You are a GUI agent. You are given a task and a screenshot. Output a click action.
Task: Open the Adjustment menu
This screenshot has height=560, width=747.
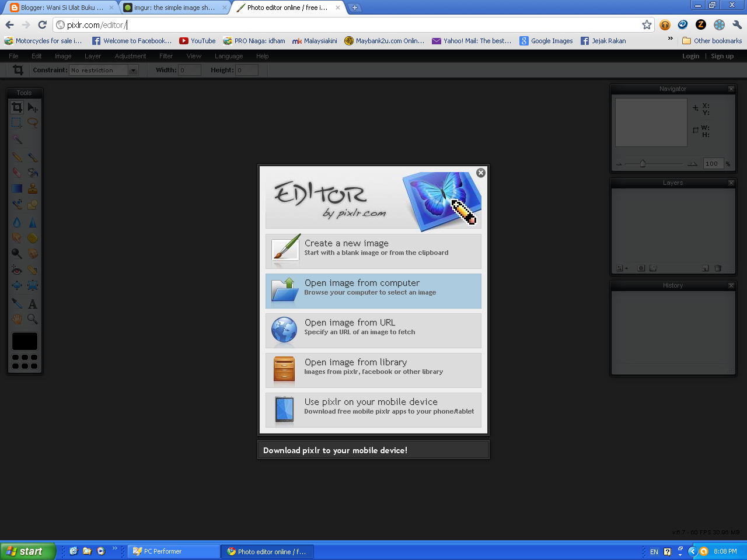130,56
